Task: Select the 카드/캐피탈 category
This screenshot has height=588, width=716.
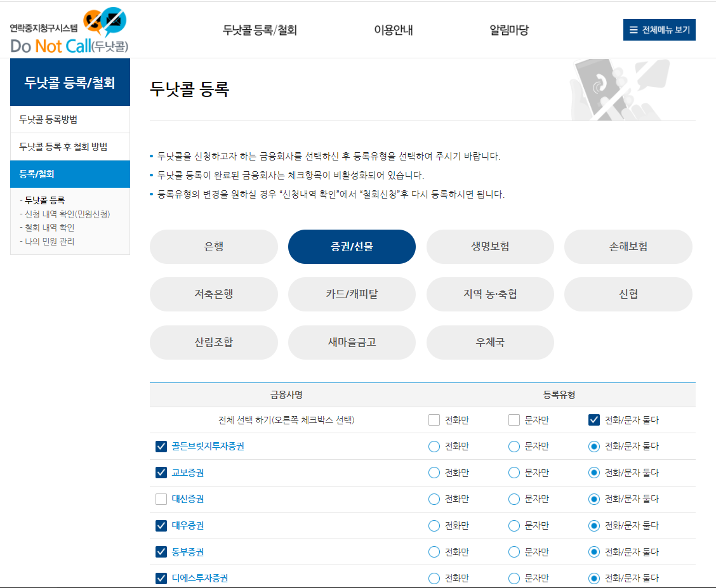Action: 352,294
